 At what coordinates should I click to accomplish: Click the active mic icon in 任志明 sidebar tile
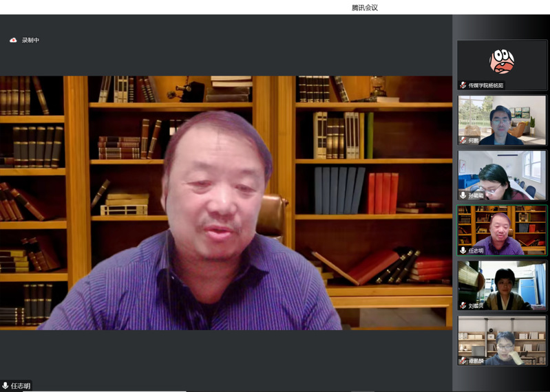coord(463,250)
